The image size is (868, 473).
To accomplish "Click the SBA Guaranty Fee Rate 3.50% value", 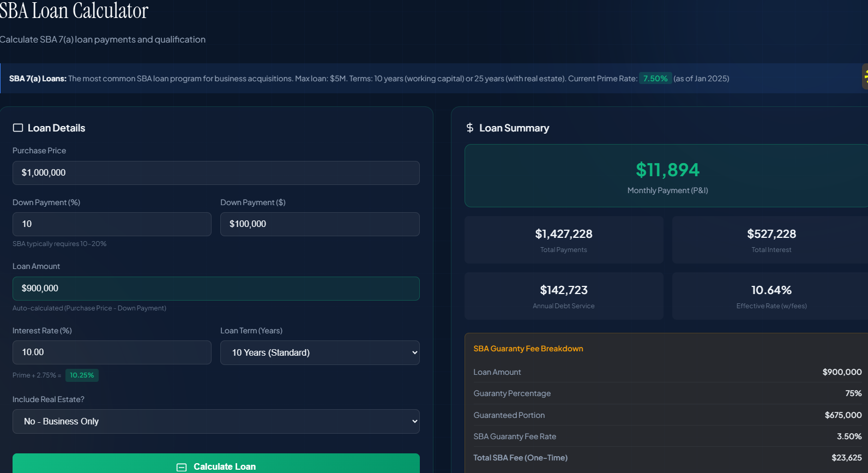I will (849, 436).
